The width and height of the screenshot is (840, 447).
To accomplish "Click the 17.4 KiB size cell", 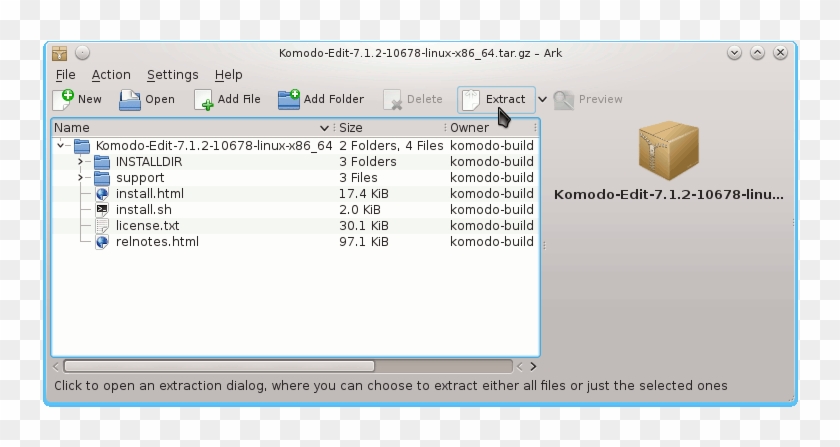I will [364, 193].
